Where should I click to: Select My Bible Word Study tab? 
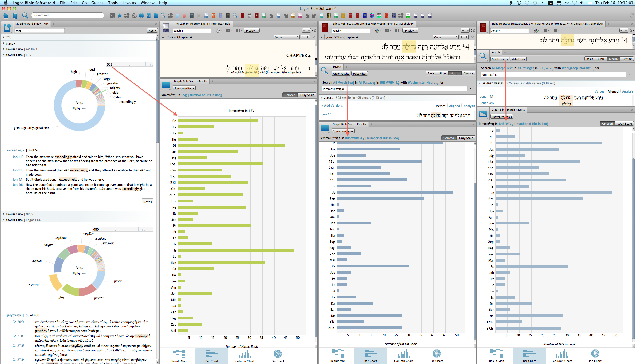31,24
